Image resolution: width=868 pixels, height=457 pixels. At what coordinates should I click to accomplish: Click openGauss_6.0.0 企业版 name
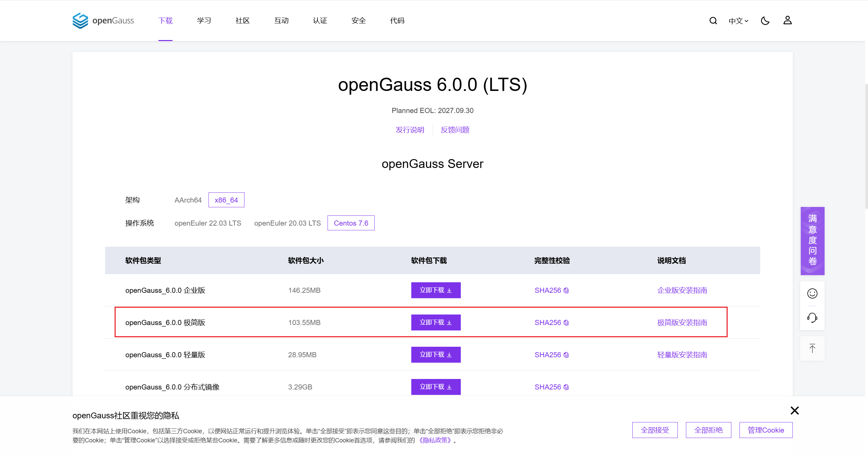pos(165,290)
